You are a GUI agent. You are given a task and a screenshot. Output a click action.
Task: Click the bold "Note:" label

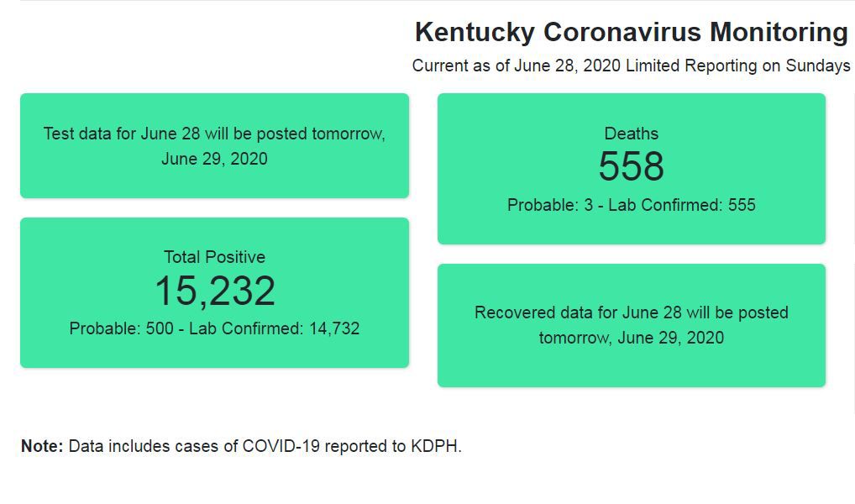[x=42, y=446]
